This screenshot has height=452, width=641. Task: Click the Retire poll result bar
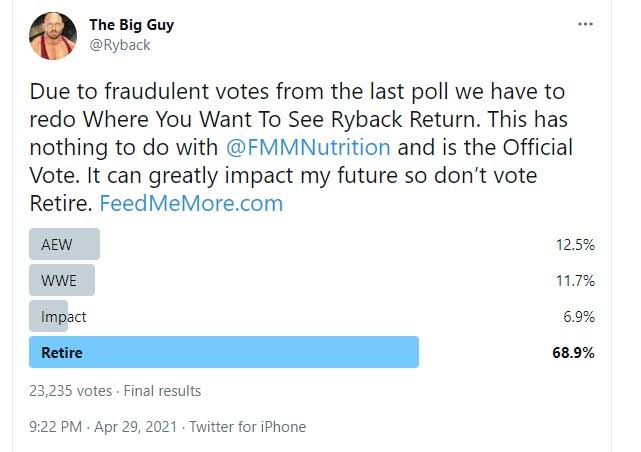(224, 352)
